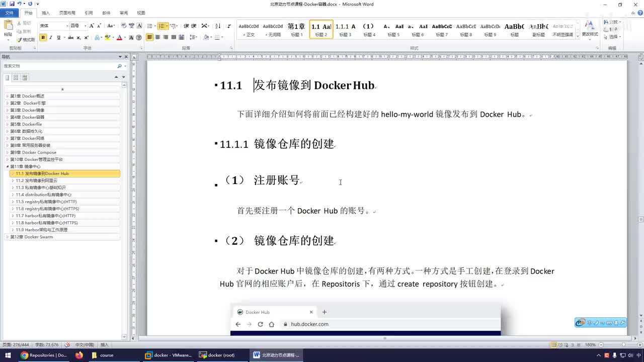Screen dimensions: 644x362
Task: Switch to the View ribbon tab
Action: [141, 13]
